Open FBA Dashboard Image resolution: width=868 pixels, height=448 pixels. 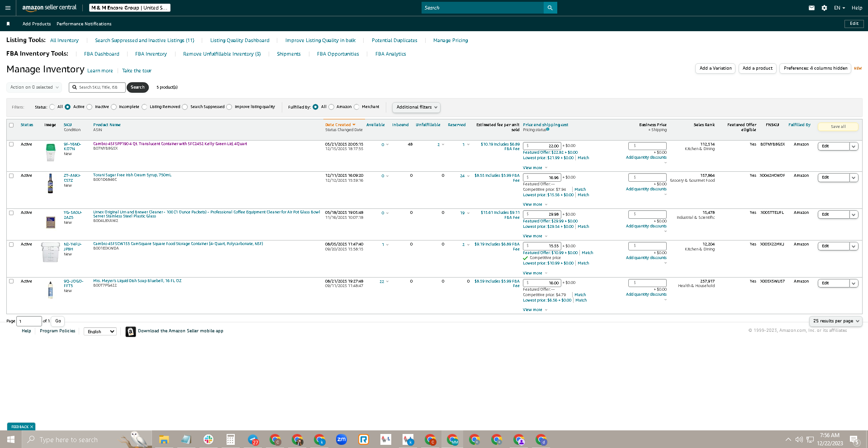102,54
